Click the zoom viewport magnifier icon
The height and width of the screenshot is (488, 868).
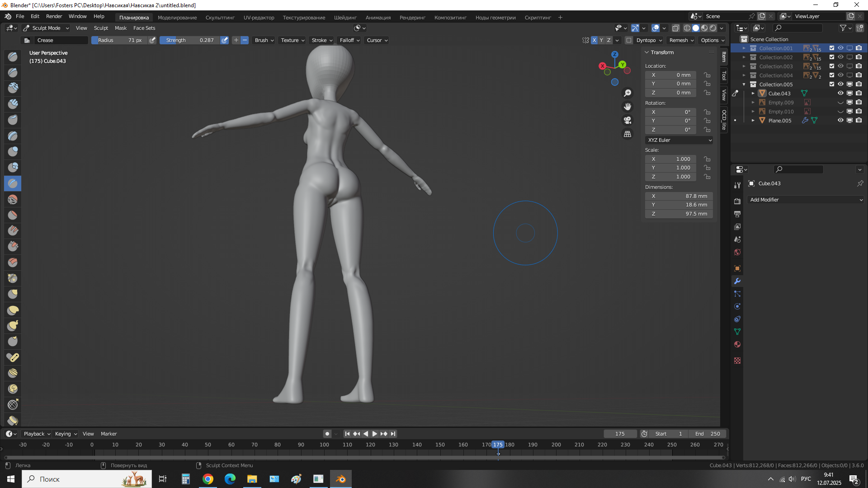627,93
